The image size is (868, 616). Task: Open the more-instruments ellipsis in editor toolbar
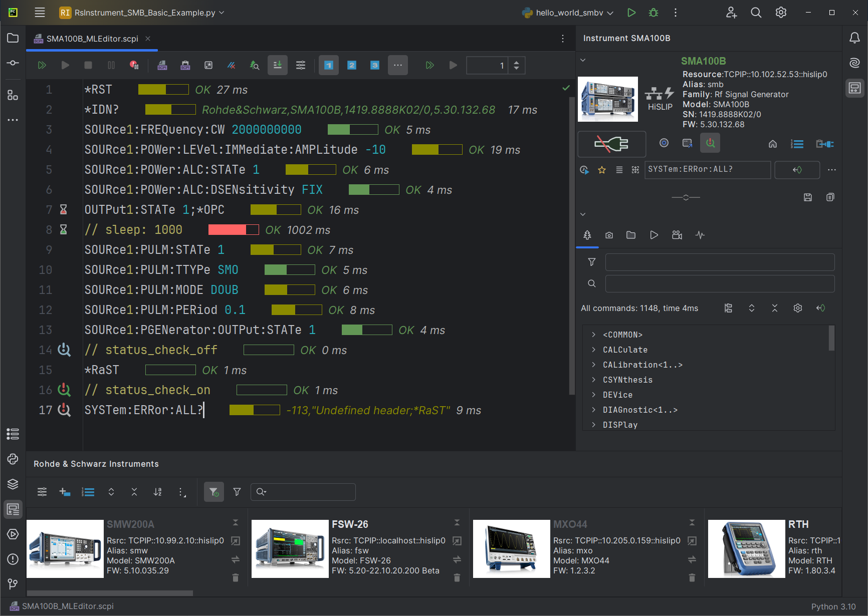pyautogui.click(x=398, y=65)
